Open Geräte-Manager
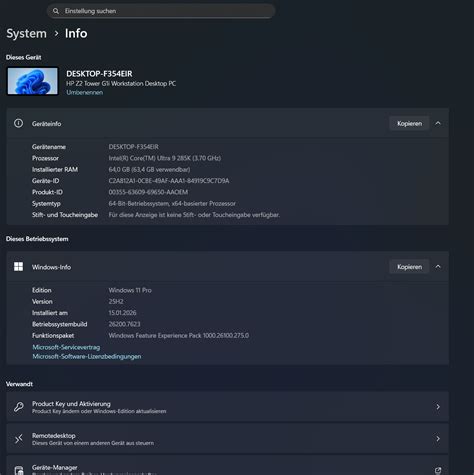This screenshot has height=475, width=474. click(228, 465)
